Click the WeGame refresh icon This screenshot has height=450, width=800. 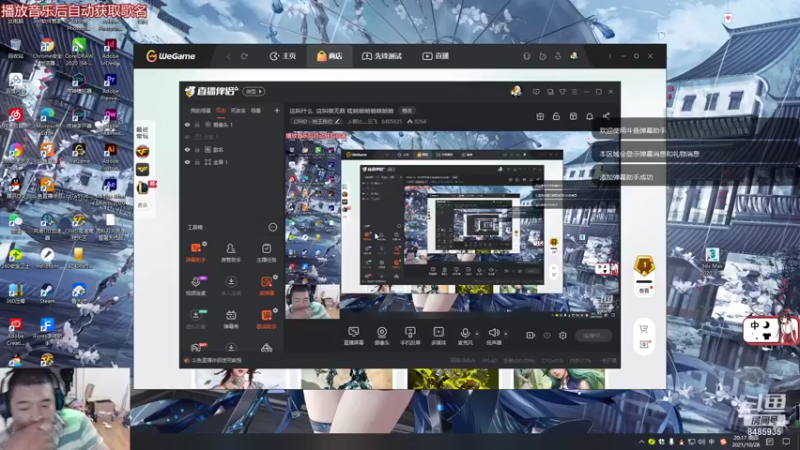[x=244, y=56]
